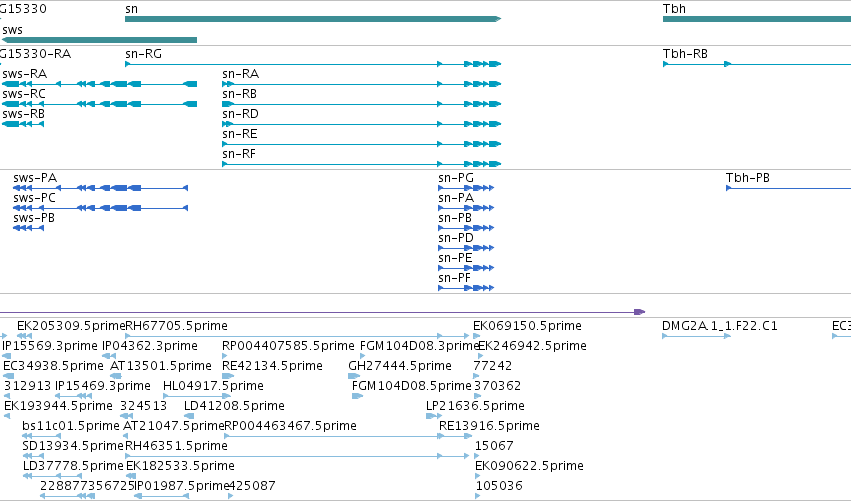Select EST EK069150.5prime

point(527,326)
